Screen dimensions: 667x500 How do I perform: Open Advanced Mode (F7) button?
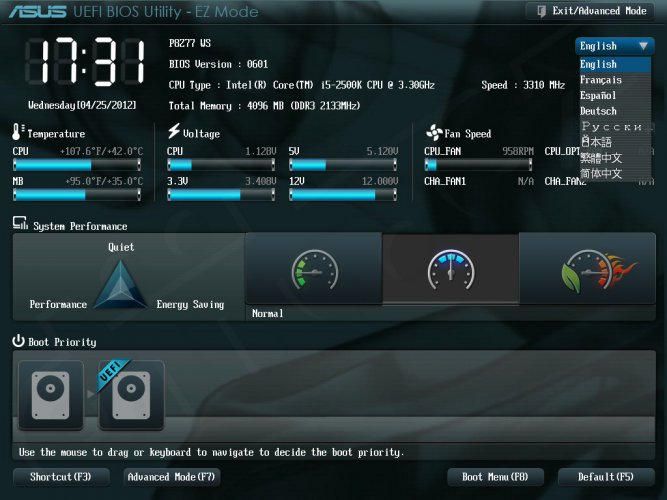pos(172,477)
